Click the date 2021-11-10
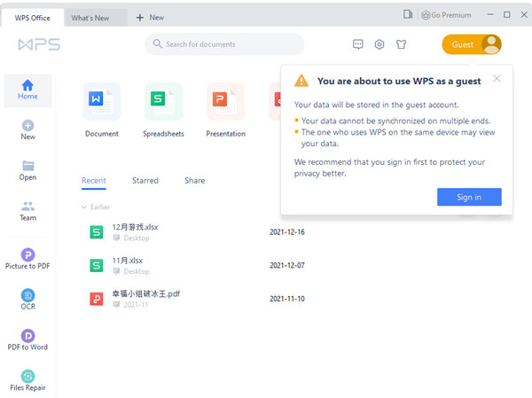This screenshot has height=398, width=532. click(x=287, y=299)
